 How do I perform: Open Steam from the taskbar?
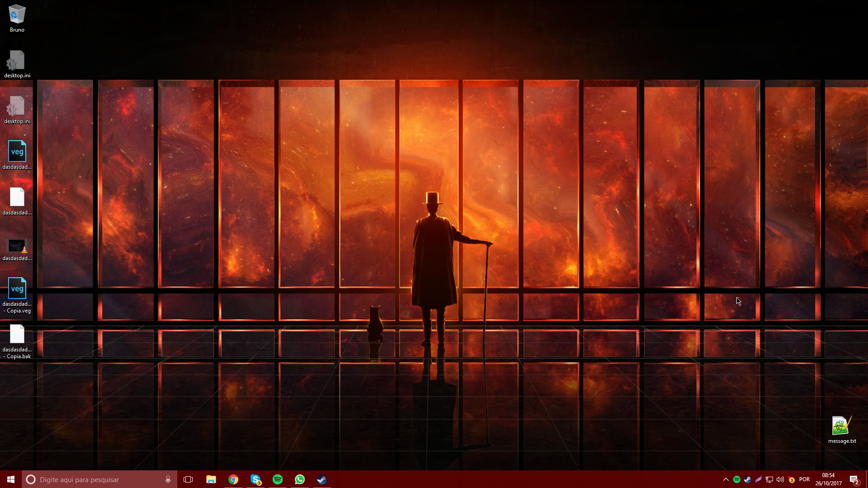point(322,479)
